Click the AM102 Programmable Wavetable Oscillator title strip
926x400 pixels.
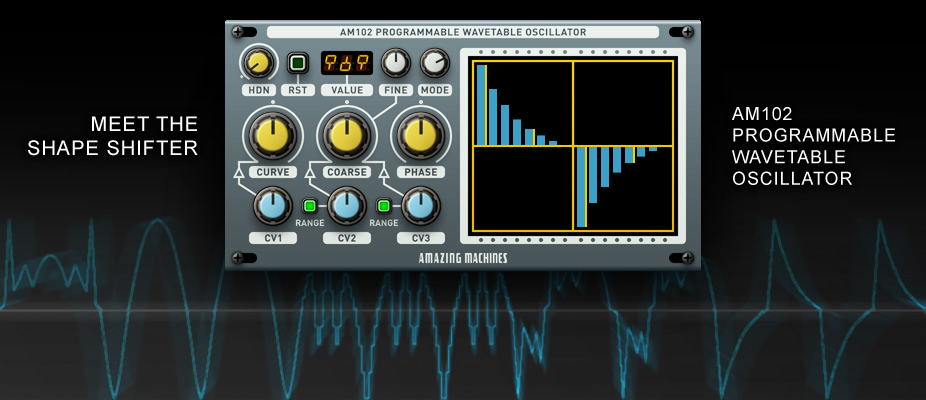[x=463, y=32]
